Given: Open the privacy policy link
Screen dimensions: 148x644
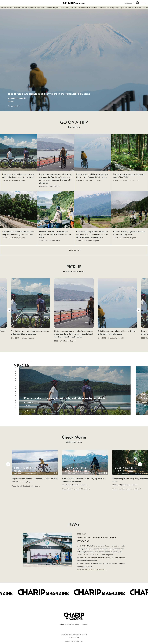Looking at the screenshot, I should pyautogui.click(x=74, y=637).
